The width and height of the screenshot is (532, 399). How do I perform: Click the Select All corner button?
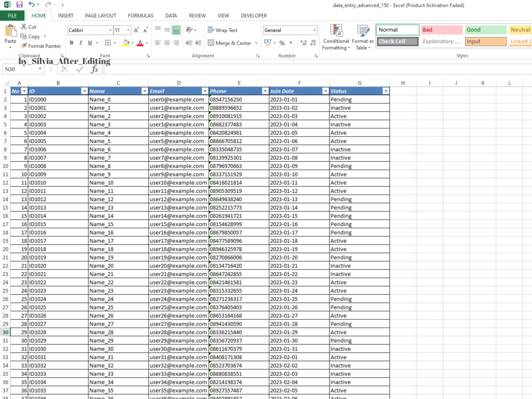click(5, 83)
